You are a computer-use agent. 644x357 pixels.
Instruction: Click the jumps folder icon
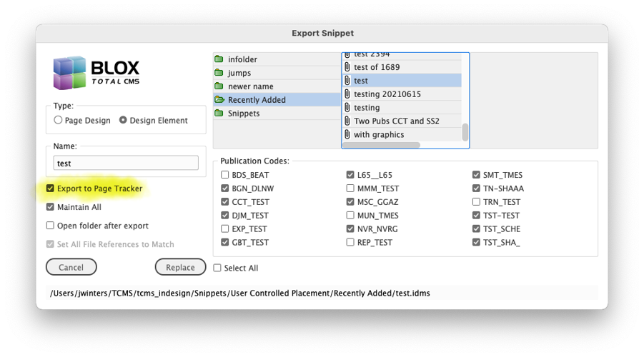tap(219, 73)
